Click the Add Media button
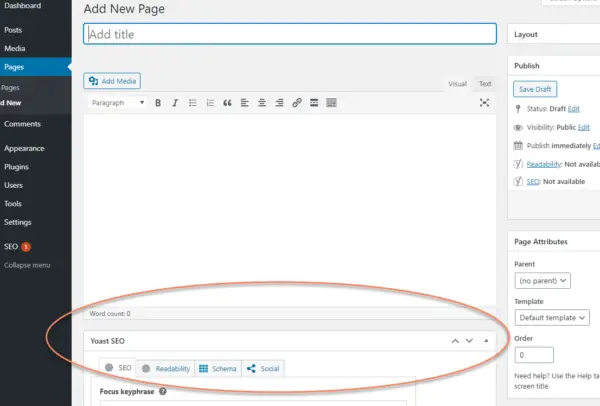This screenshot has height=406, width=600. pos(112,81)
